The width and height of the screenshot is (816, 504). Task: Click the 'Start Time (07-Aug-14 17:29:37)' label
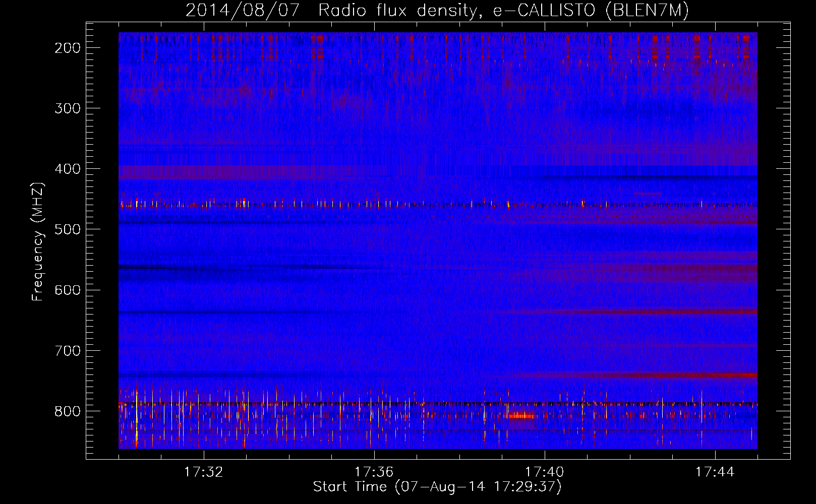pos(437,487)
